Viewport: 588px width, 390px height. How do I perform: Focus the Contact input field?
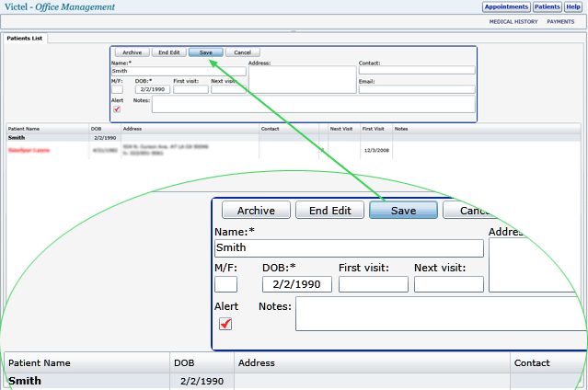point(417,70)
